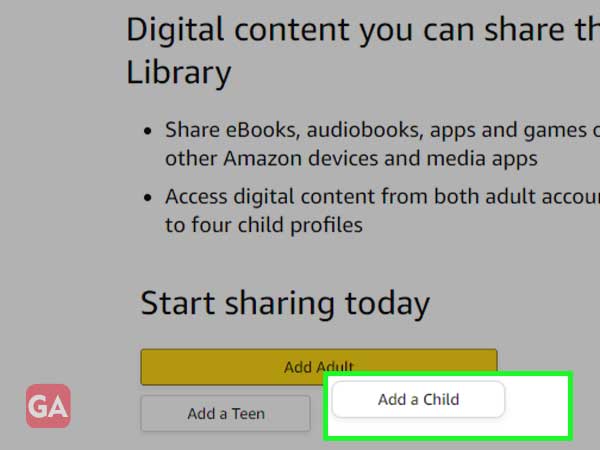600x450 pixels.
Task: Click the second bullet point dot
Action: point(148,197)
